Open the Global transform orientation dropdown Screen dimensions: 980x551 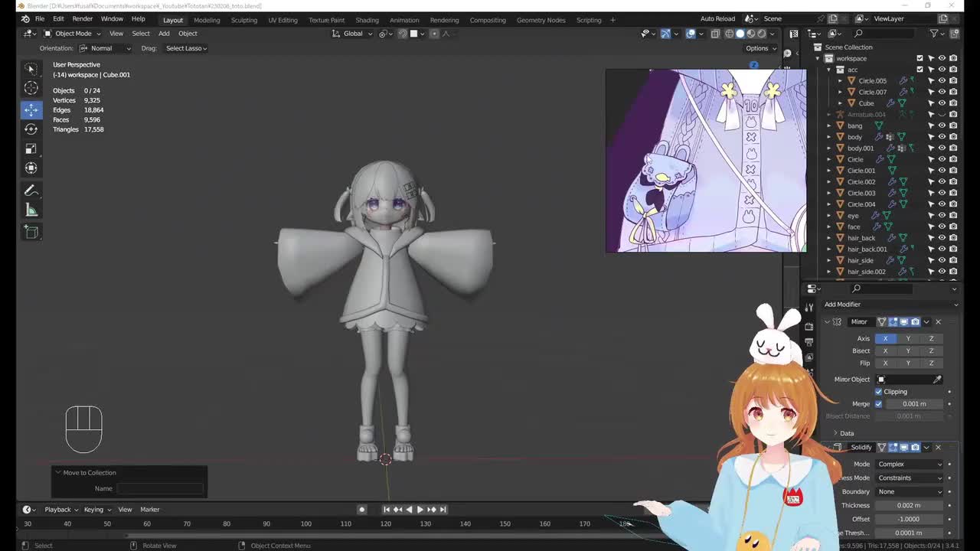(354, 34)
